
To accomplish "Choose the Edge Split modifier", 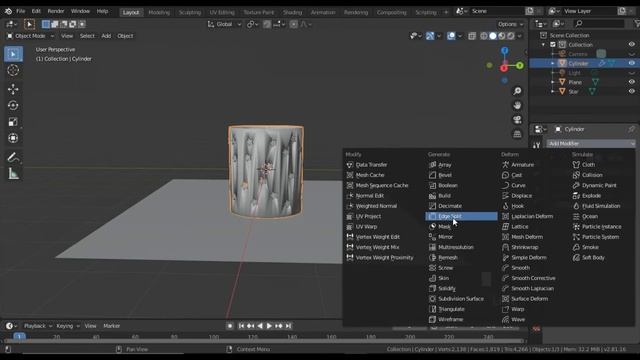I will click(461, 216).
